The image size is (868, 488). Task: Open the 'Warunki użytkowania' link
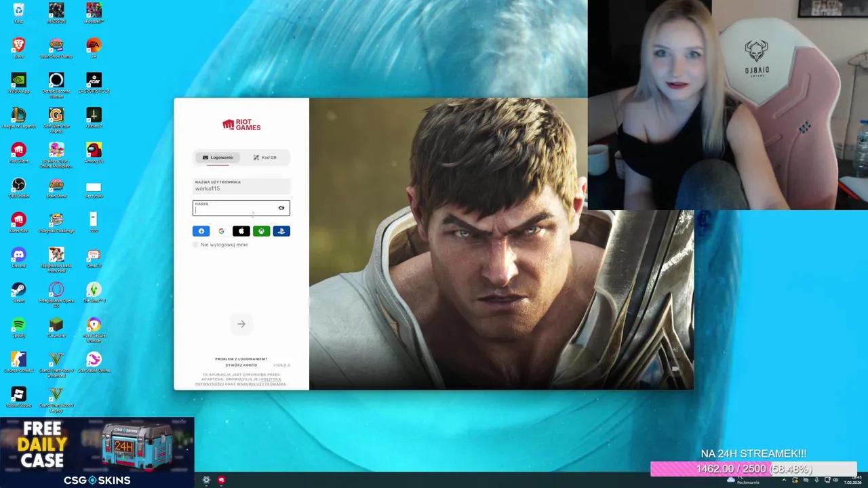click(x=261, y=384)
